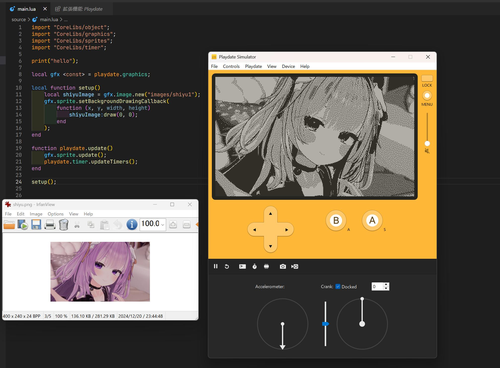Click the crank dial center knob

pos(362,324)
